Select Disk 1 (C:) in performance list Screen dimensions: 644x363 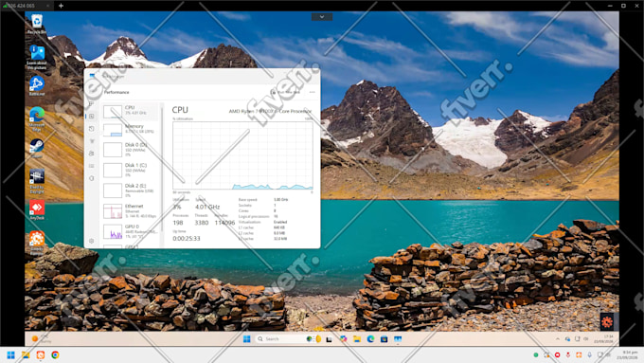point(130,170)
